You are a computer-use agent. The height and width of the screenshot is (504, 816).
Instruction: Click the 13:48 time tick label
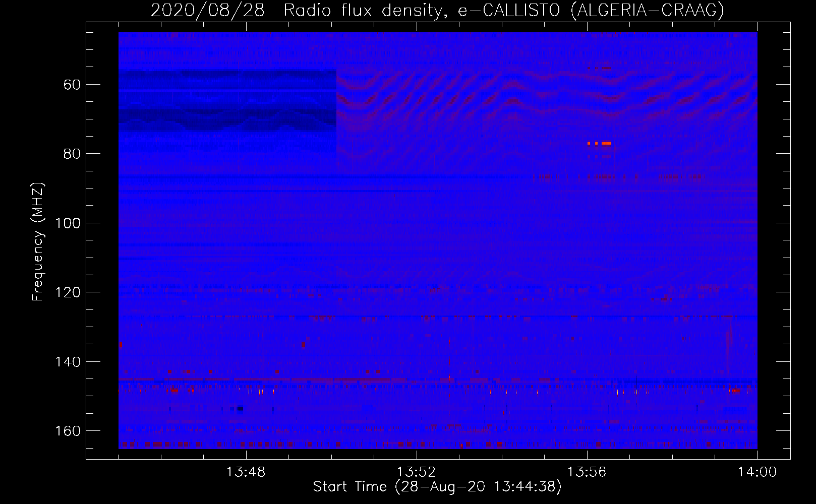click(246, 472)
